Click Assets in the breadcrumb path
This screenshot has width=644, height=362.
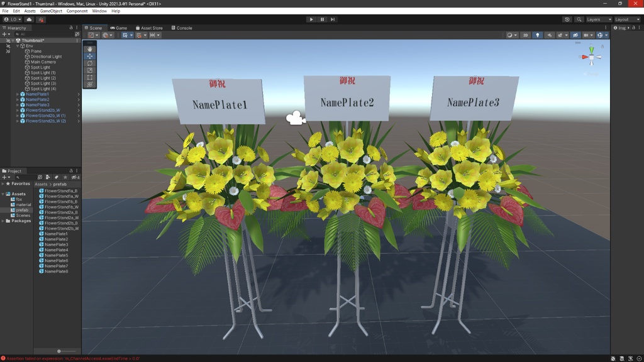click(x=41, y=184)
